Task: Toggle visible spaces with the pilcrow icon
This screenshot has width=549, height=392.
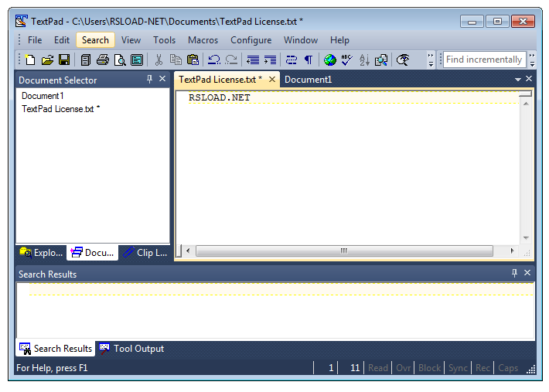Action: 308,60
